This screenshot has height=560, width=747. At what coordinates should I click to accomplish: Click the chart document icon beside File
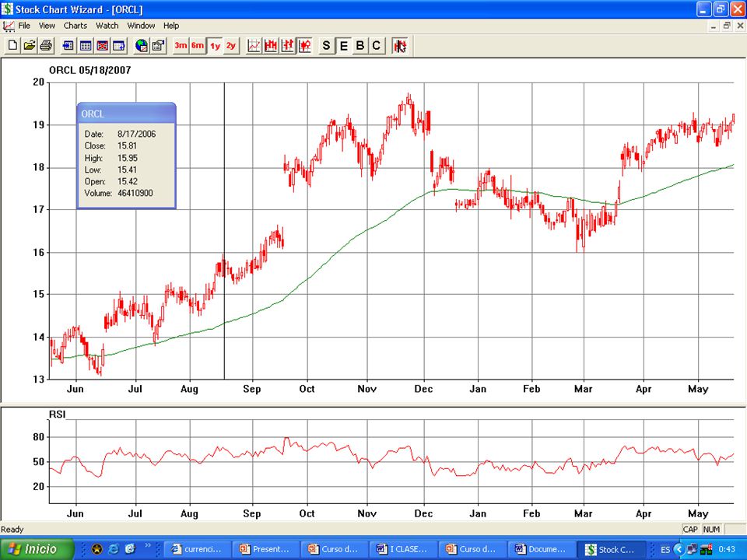click(8, 26)
